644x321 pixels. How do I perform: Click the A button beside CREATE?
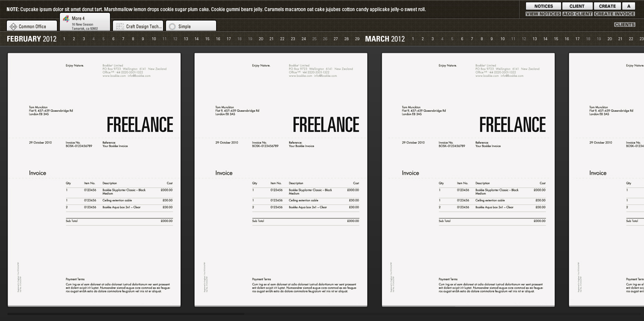tap(629, 6)
